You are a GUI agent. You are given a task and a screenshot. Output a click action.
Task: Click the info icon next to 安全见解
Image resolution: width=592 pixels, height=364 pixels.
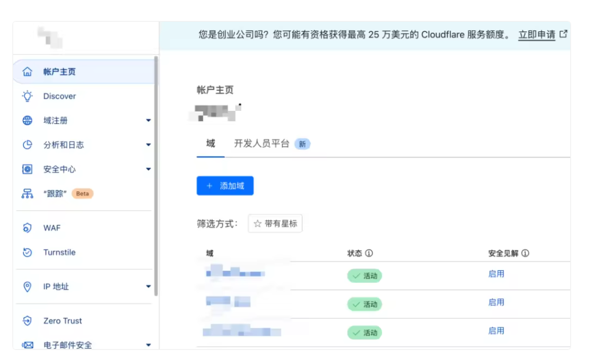[525, 253]
